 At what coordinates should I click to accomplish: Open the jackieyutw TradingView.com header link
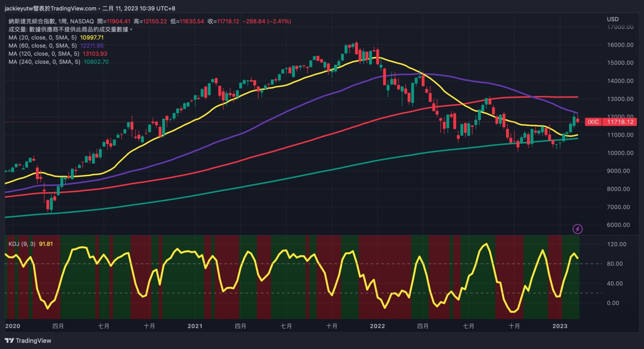50,8
